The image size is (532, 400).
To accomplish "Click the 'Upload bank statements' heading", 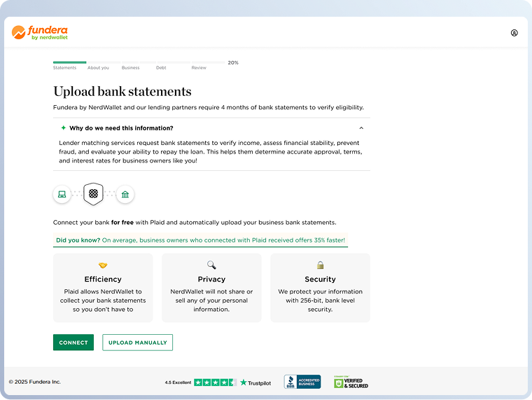I will 122,91.
